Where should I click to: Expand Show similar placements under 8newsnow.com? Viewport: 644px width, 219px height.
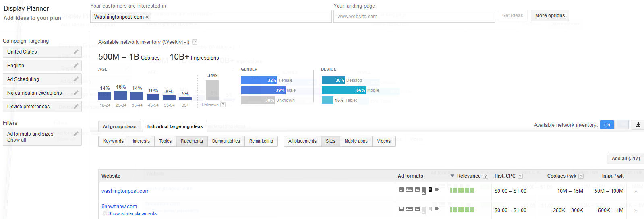click(130, 213)
